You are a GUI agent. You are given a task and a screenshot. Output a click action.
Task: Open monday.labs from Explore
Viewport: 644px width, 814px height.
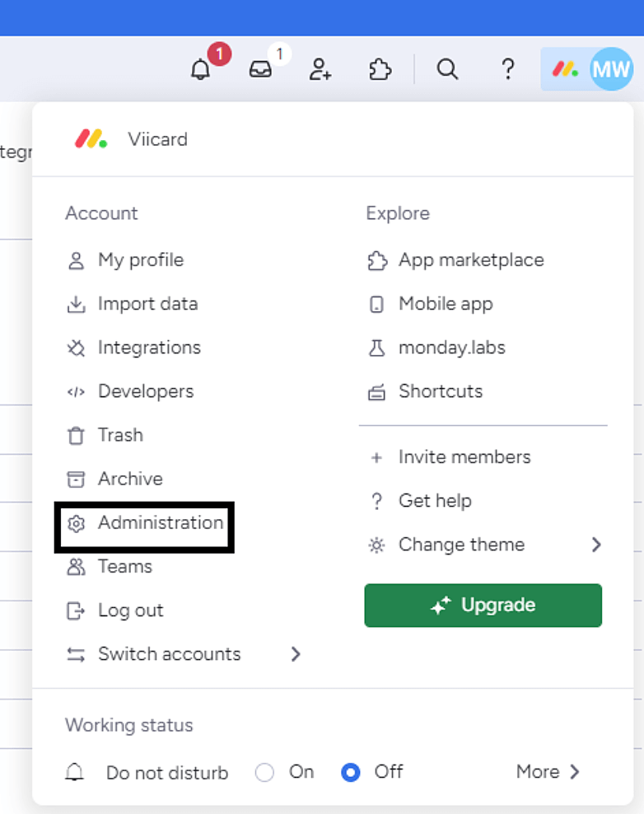451,348
